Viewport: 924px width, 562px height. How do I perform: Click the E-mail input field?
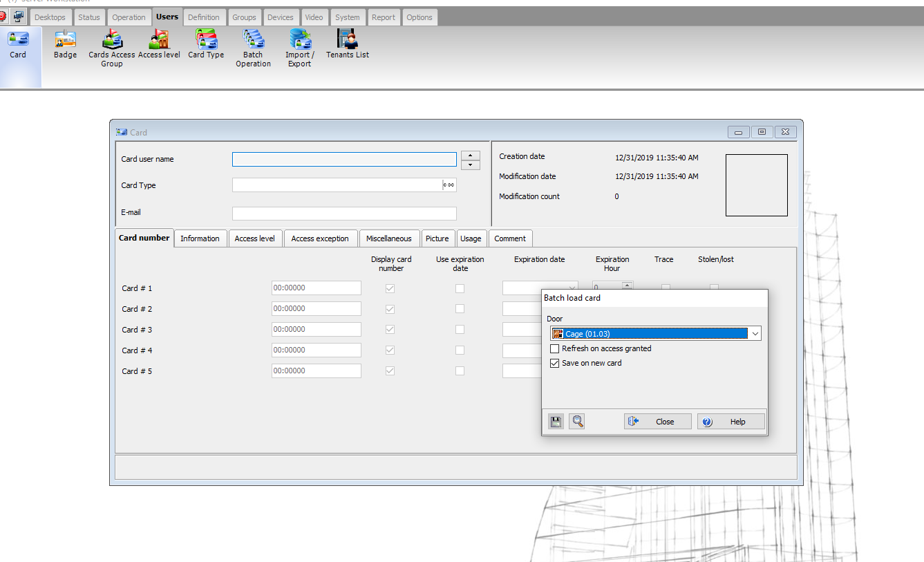pos(344,214)
